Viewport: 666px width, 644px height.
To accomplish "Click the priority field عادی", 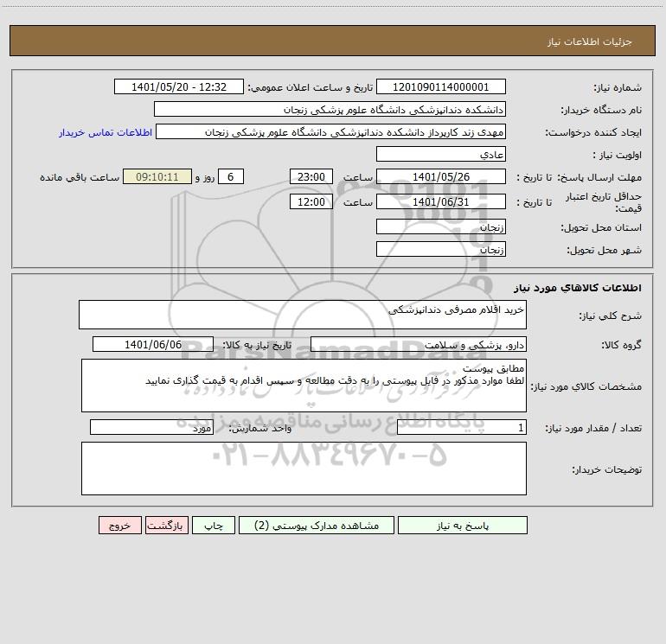I will (441, 154).
